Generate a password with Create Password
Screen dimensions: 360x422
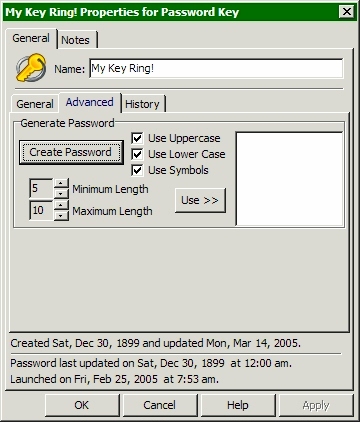pyautogui.click(x=71, y=152)
